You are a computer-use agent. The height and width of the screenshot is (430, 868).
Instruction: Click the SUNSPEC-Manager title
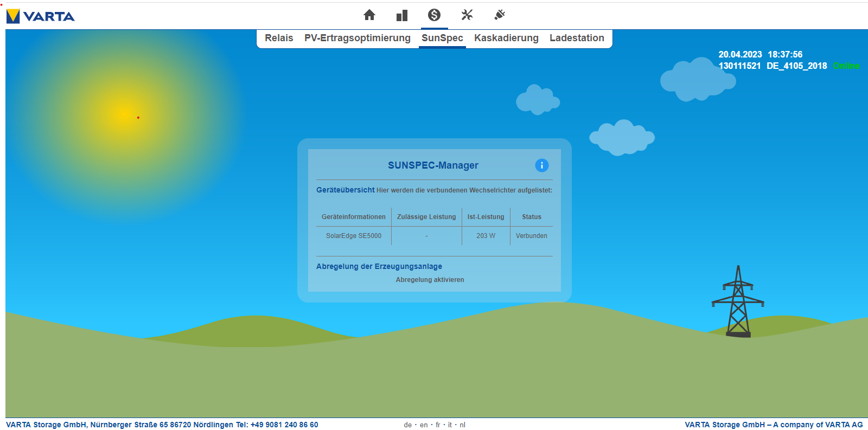(x=433, y=165)
